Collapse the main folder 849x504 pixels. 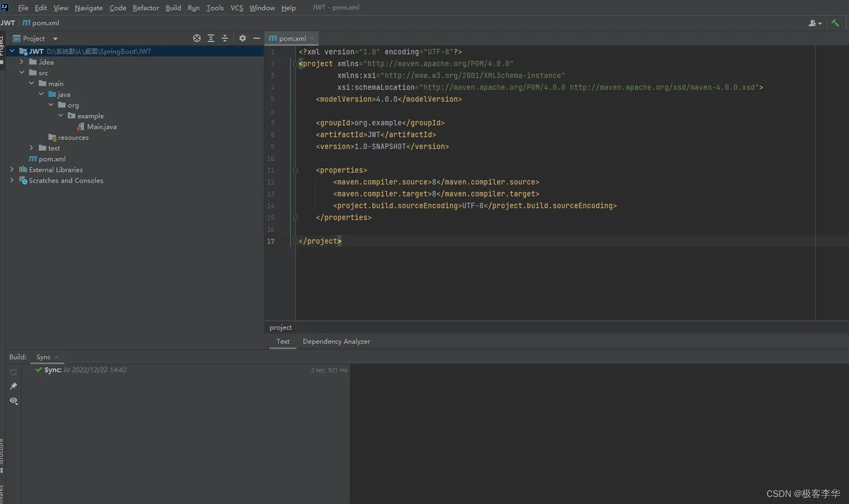tap(32, 84)
